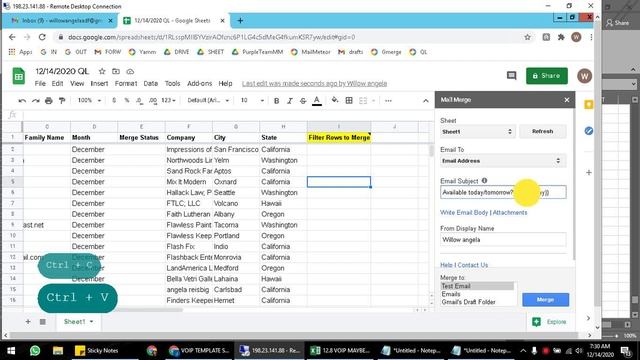640x360 pixels.
Task: Open the Write Email Body link
Action: click(464, 213)
